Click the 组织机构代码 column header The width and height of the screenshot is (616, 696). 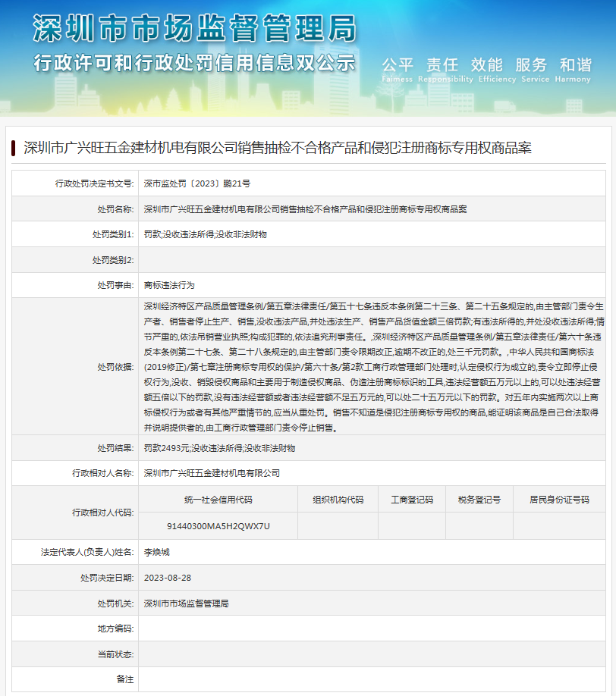tap(338, 500)
